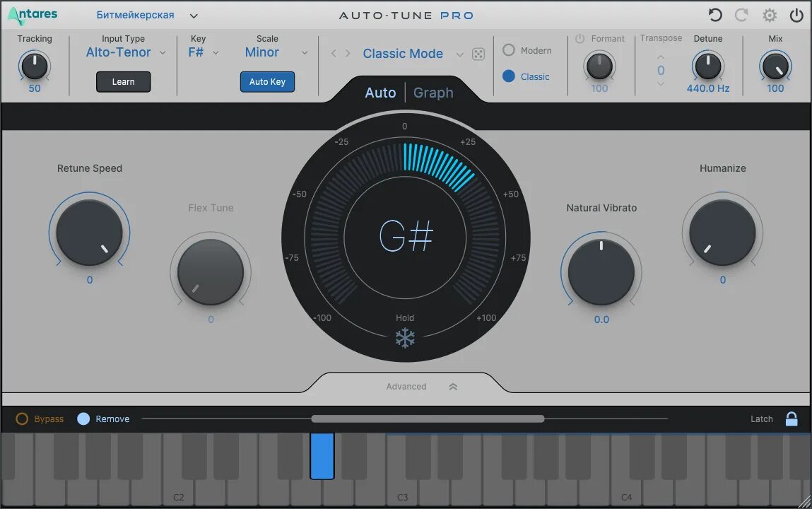This screenshot has height=509, width=812.
Task: Click the Antares logo
Action: click(x=33, y=16)
